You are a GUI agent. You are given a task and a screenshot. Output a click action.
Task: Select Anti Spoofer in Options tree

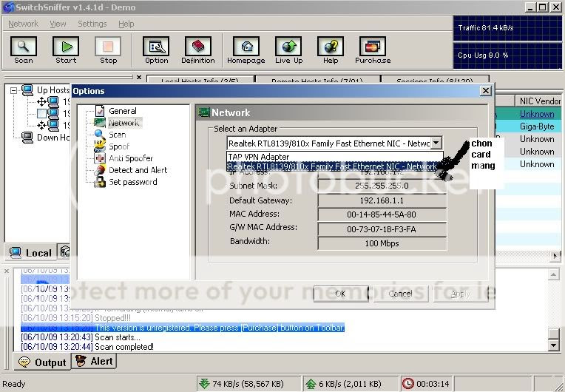tap(131, 158)
